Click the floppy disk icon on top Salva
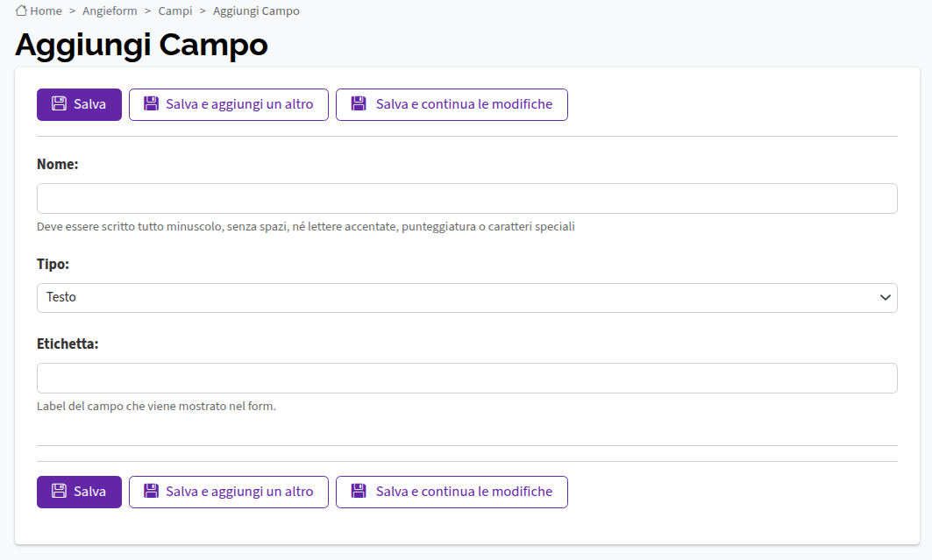 pyautogui.click(x=59, y=104)
